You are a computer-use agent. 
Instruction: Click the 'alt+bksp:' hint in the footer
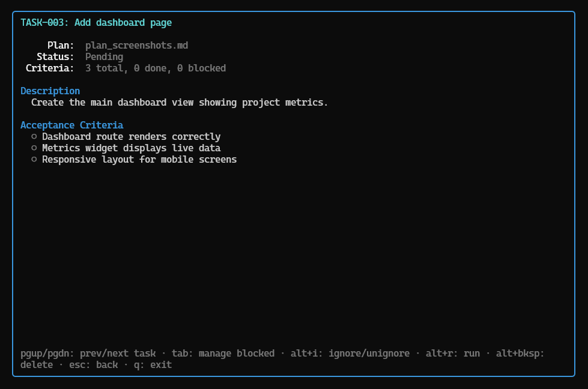[520, 354]
